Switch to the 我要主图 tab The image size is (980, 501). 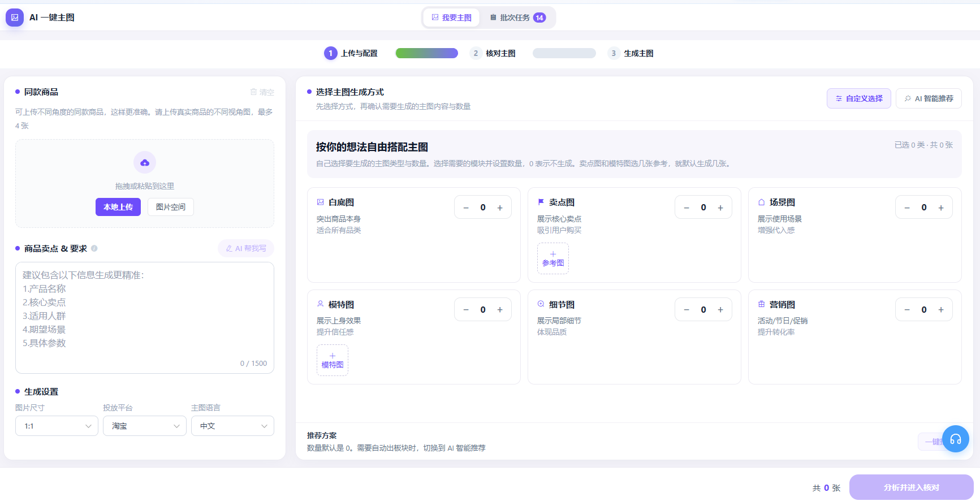451,18
